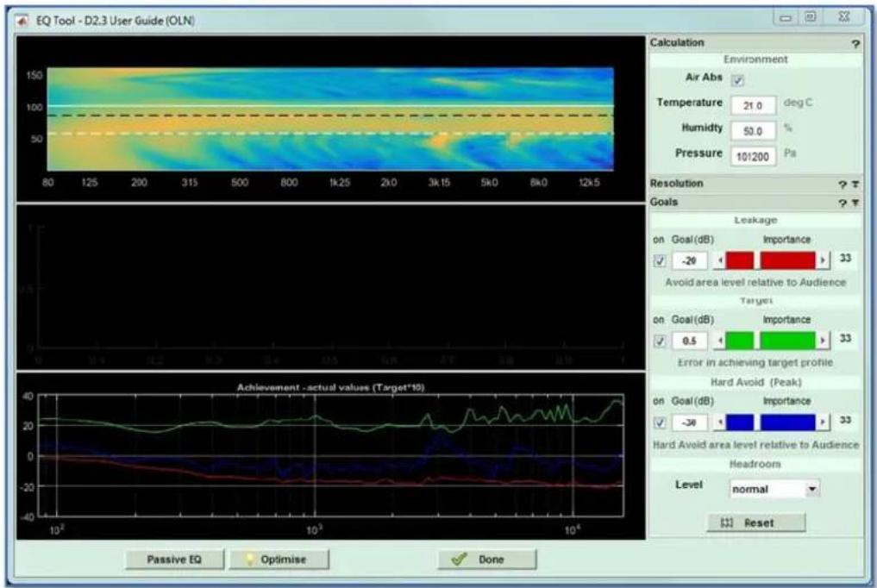Decrease Target importance with the left arrow
Screen dimensions: 877x588
point(720,341)
